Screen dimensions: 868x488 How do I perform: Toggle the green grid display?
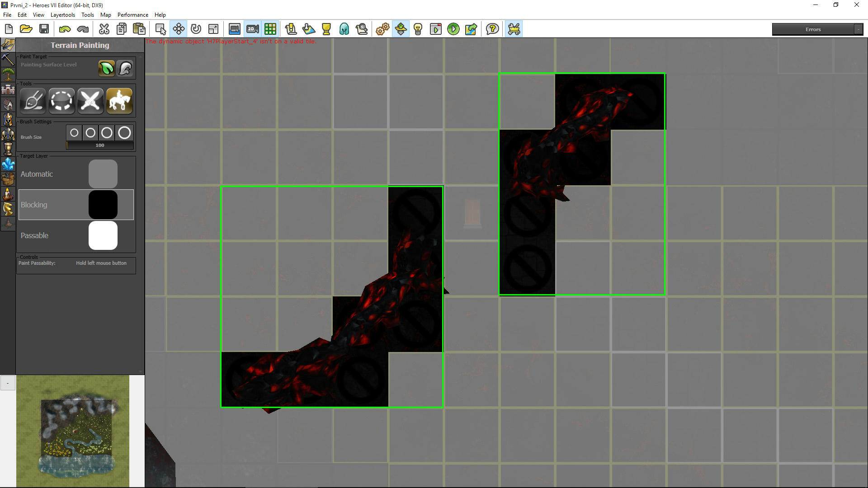pyautogui.click(x=270, y=29)
